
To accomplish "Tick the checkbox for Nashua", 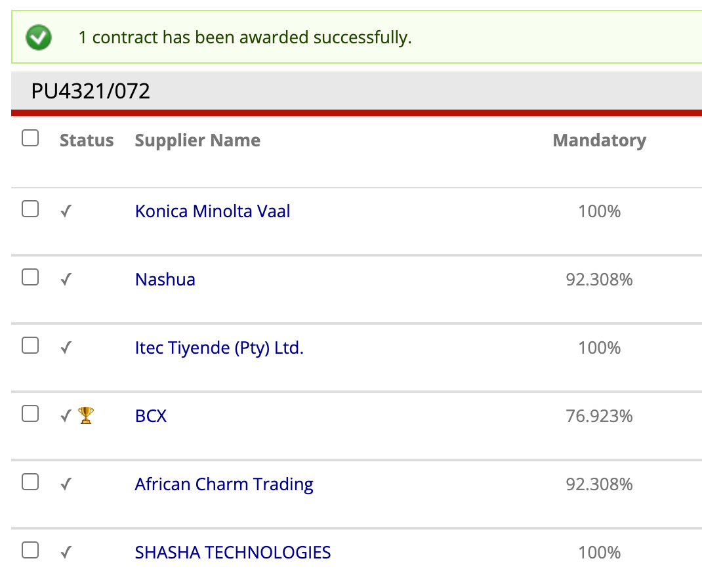I will coord(30,277).
